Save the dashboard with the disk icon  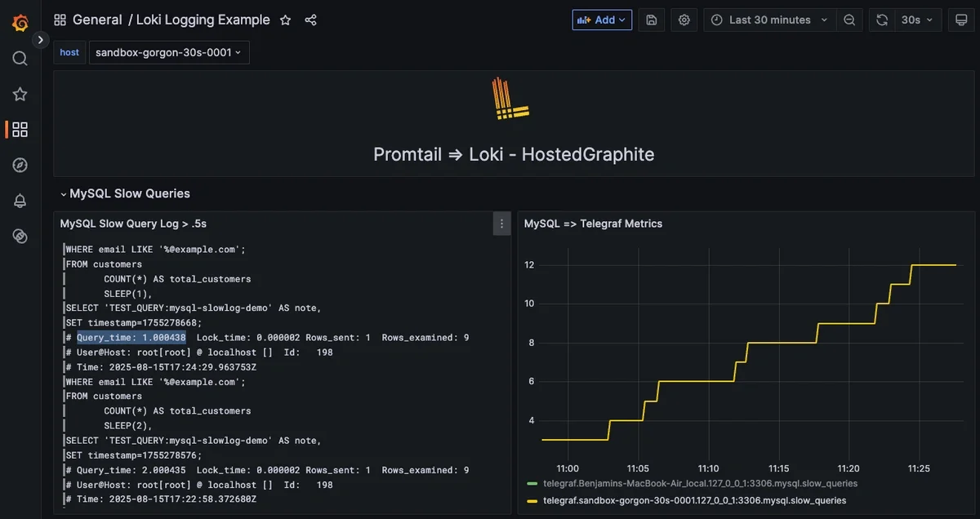pos(651,20)
